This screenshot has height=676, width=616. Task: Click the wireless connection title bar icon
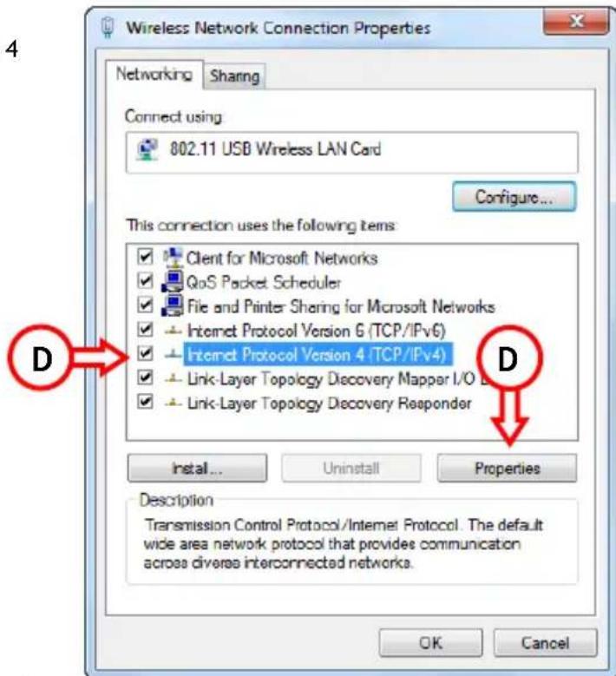coord(108,28)
